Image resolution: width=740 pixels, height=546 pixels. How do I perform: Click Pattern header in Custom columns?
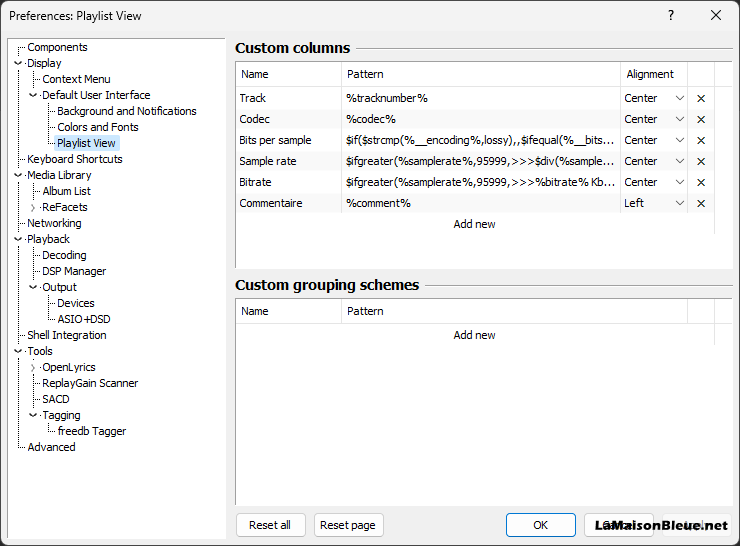[480, 74]
